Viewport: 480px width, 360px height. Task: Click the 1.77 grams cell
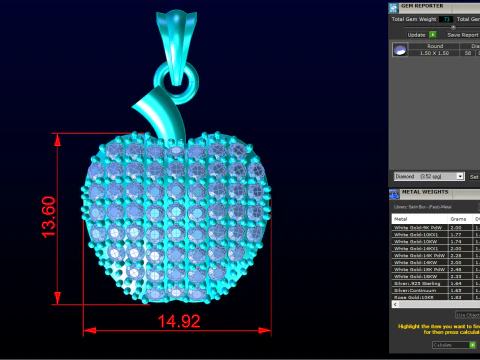pos(460,235)
